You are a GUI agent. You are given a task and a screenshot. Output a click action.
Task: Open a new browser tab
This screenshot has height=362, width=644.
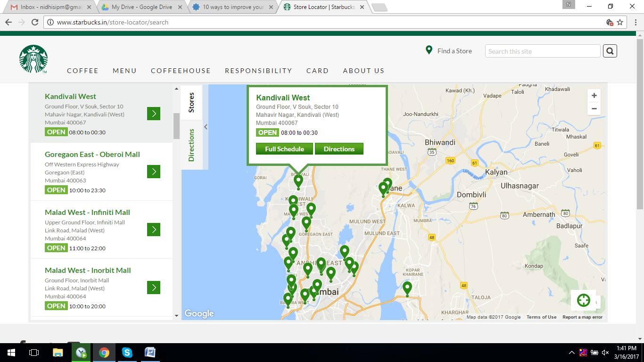(x=379, y=8)
